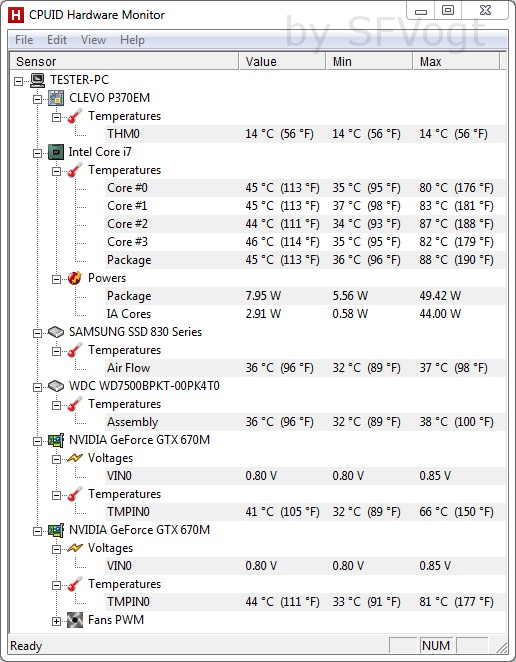Viewport: 516px width, 662px height.
Task: Collapse the Intel Core i7 tree node
Action: tap(37, 153)
